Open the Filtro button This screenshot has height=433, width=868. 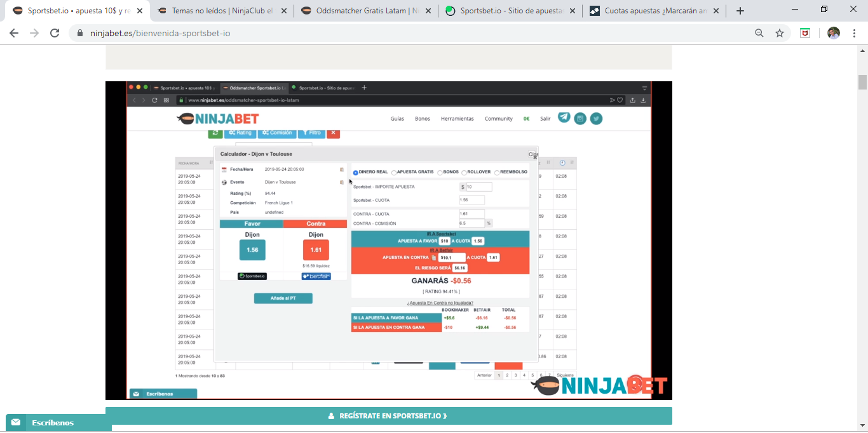[311, 133]
